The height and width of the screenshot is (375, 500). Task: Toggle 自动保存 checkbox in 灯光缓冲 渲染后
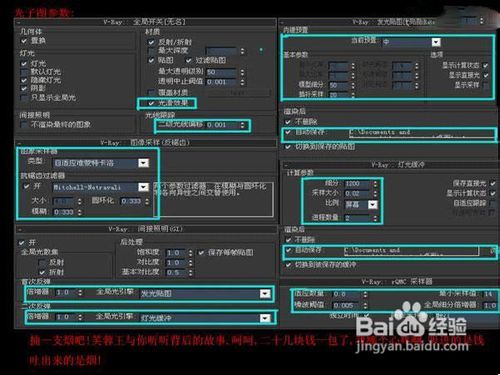point(288,250)
